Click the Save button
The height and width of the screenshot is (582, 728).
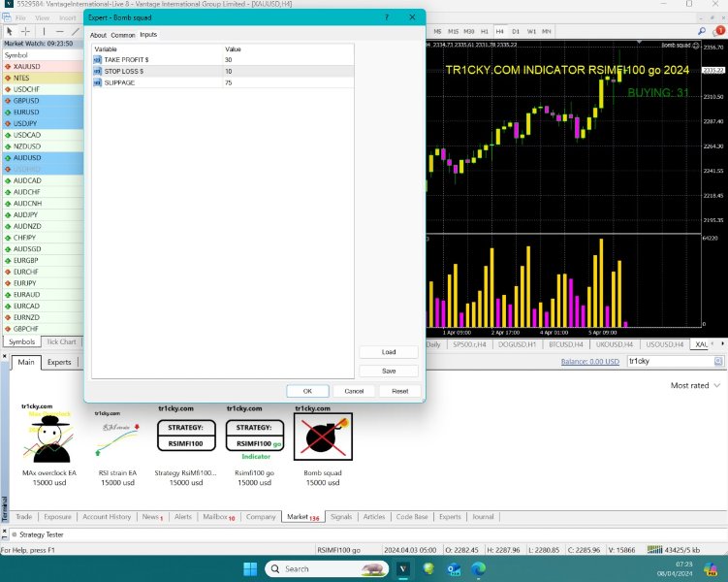pyautogui.click(x=389, y=371)
